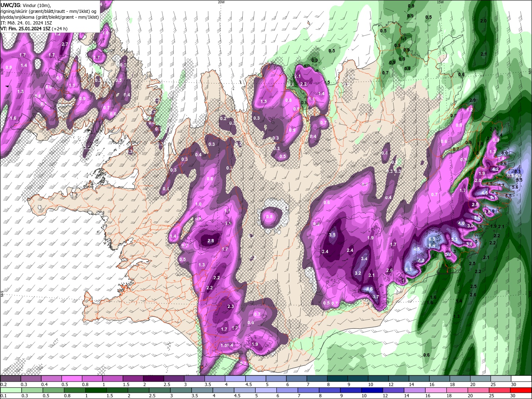This screenshot has width=532, height=399.
Task: Click the '3.4' snowfall value on the map
Action: click(x=364, y=259)
